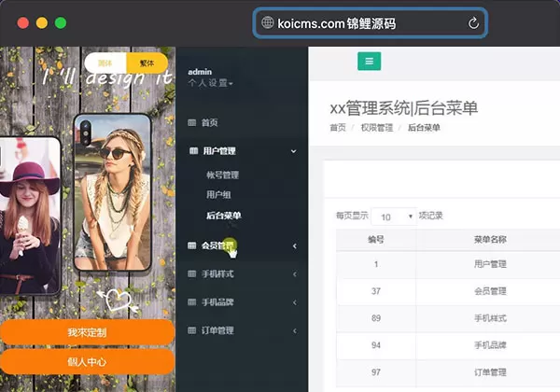Click the icon beside 会员管理 in sidebar

pyautogui.click(x=191, y=245)
